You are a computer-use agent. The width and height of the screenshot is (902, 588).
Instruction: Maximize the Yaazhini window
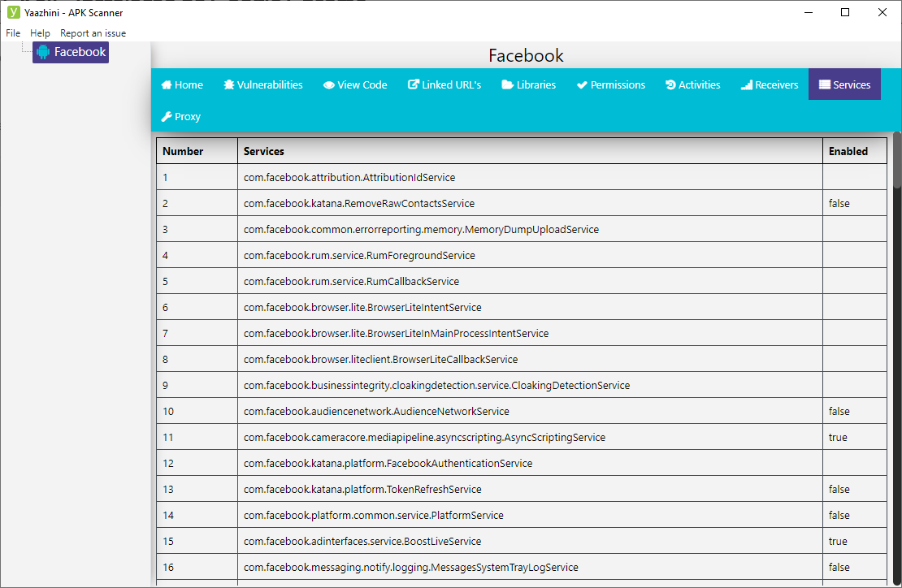point(845,12)
